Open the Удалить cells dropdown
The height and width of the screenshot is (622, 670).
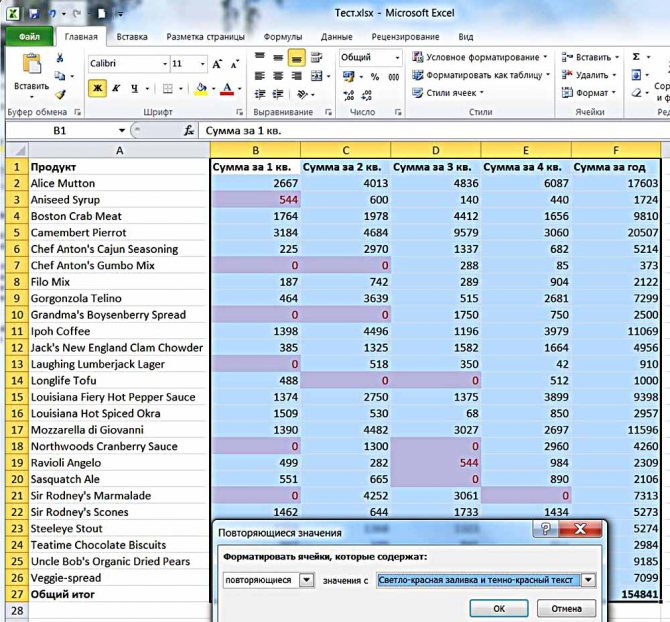pyautogui.click(x=589, y=75)
